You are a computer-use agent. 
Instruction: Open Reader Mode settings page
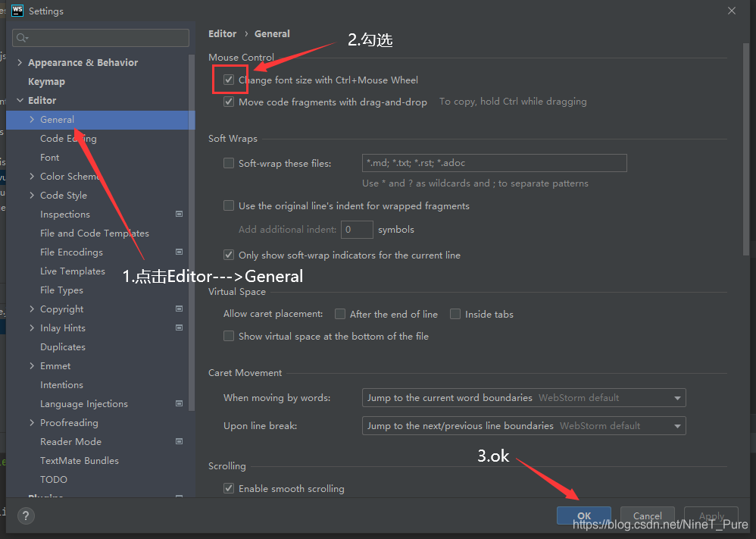tap(71, 441)
